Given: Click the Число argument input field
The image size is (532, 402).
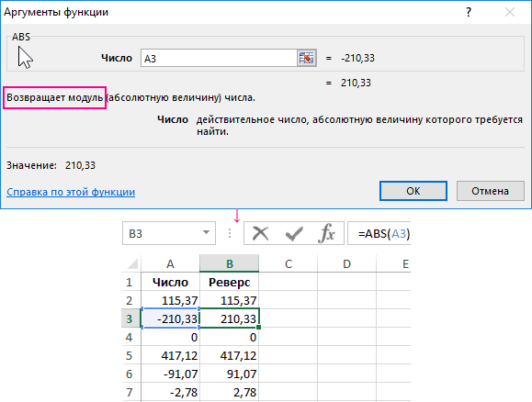Looking at the screenshot, I should [x=220, y=58].
